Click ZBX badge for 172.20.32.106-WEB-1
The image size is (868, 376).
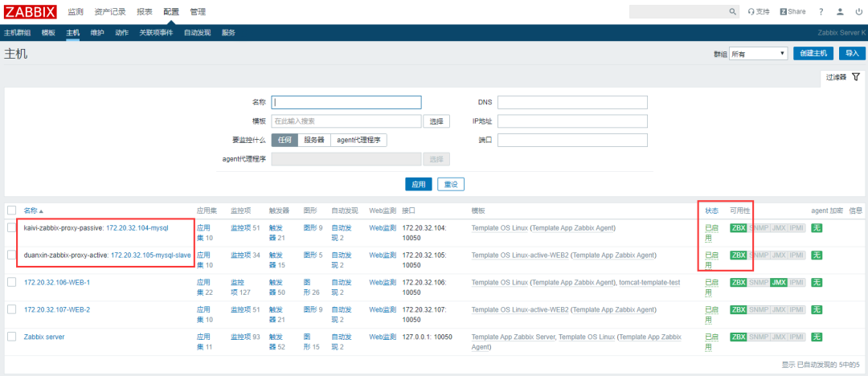739,283
